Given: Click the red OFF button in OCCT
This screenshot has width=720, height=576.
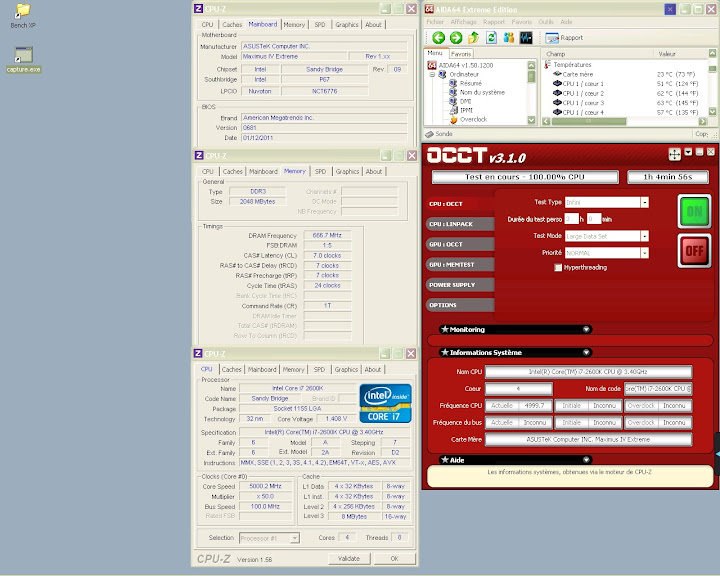Looking at the screenshot, I should (694, 251).
